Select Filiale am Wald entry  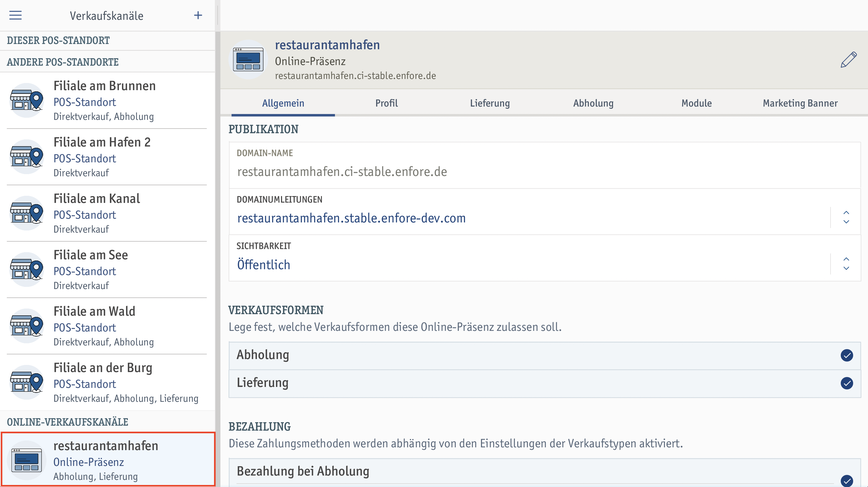tap(107, 326)
